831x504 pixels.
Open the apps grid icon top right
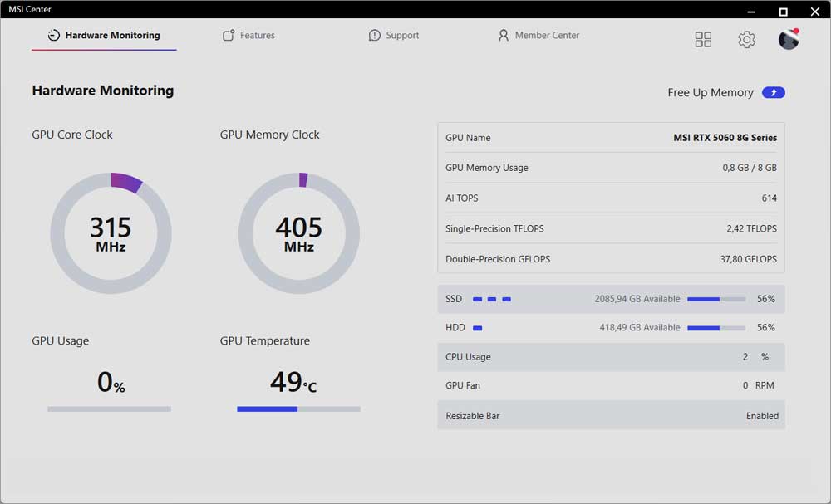703,39
